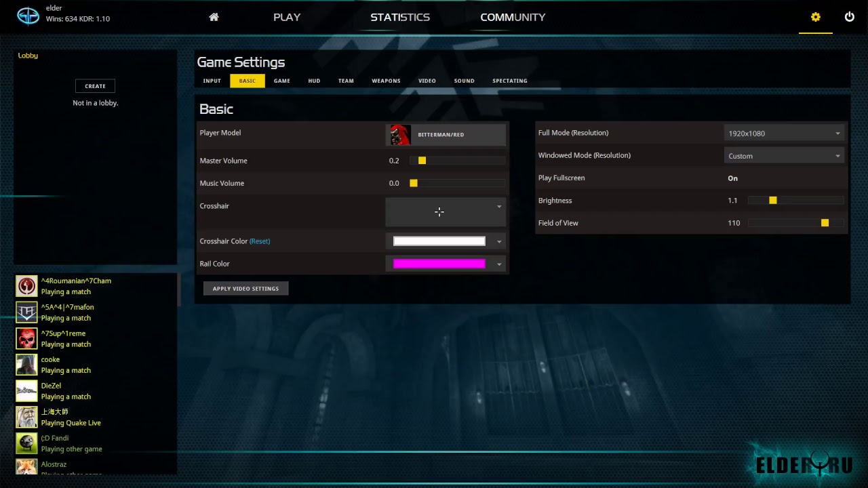Click player name ^7Sup^1reme
The height and width of the screenshot is (488, 868).
click(x=63, y=333)
